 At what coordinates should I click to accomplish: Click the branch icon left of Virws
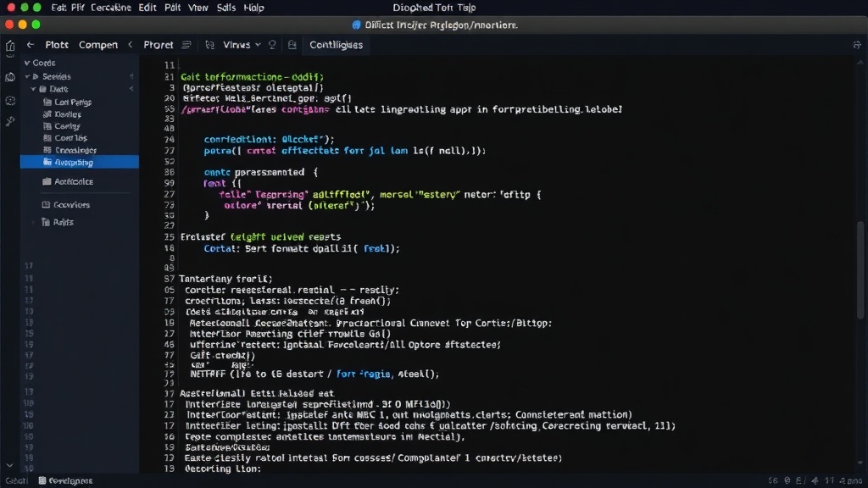click(x=210, y=45)
